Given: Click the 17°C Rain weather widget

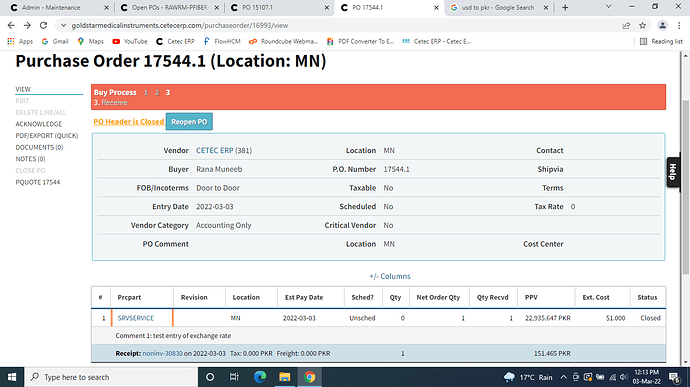Looking at the screenshot, I should click(528, 377).
